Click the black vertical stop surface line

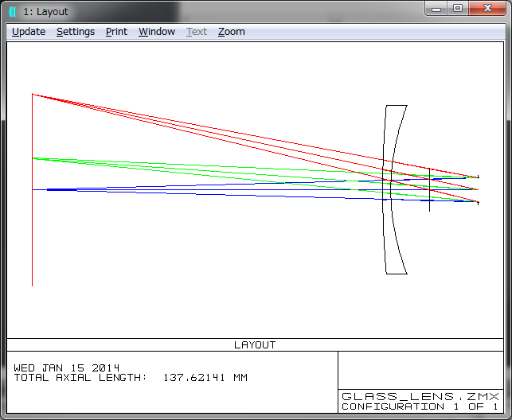pos(429,190)
